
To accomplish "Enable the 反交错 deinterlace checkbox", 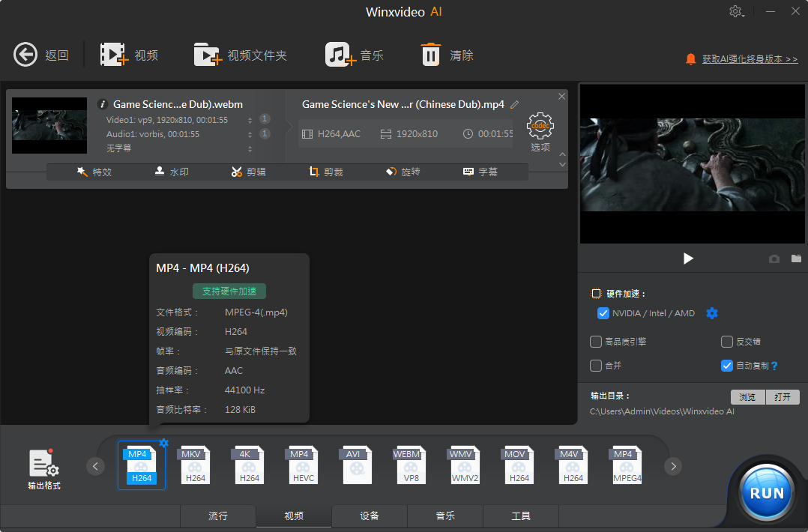I will [726, 342].
